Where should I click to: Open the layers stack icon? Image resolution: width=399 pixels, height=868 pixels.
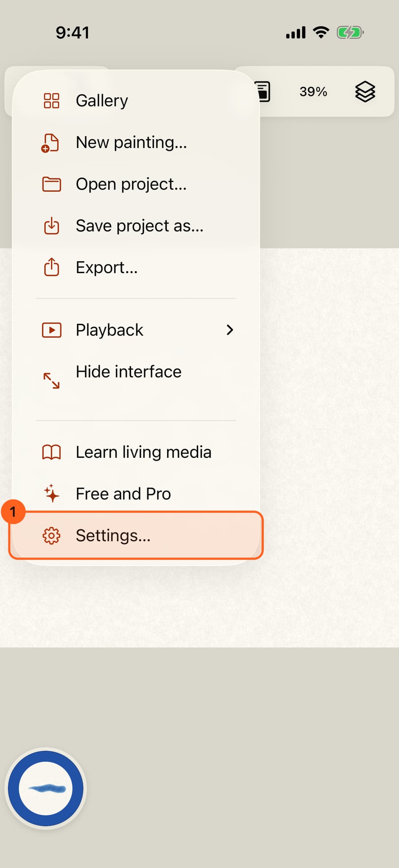pos(365,92)
